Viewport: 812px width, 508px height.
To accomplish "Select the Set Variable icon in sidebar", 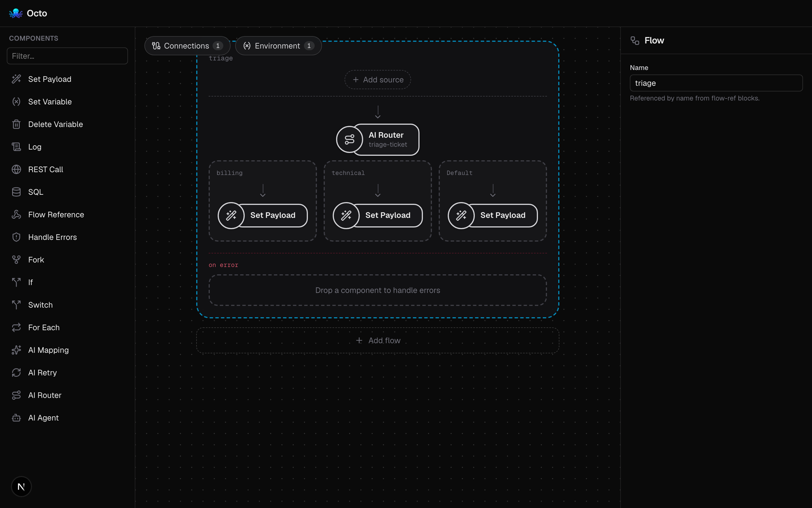I will click(x=16, y=102).
